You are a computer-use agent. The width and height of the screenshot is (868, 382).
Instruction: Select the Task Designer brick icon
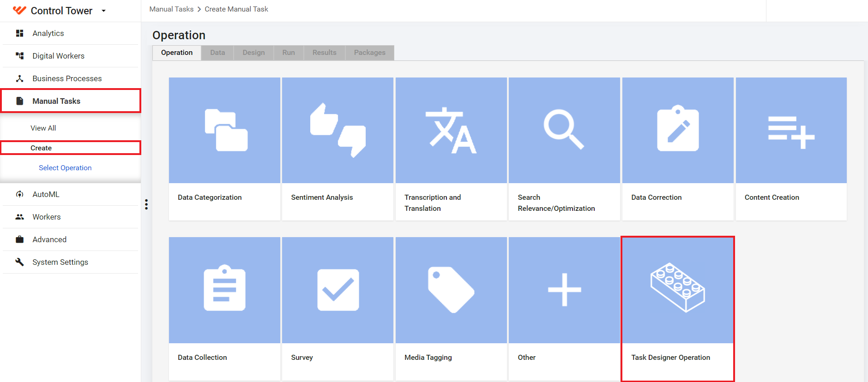[678, 287]
